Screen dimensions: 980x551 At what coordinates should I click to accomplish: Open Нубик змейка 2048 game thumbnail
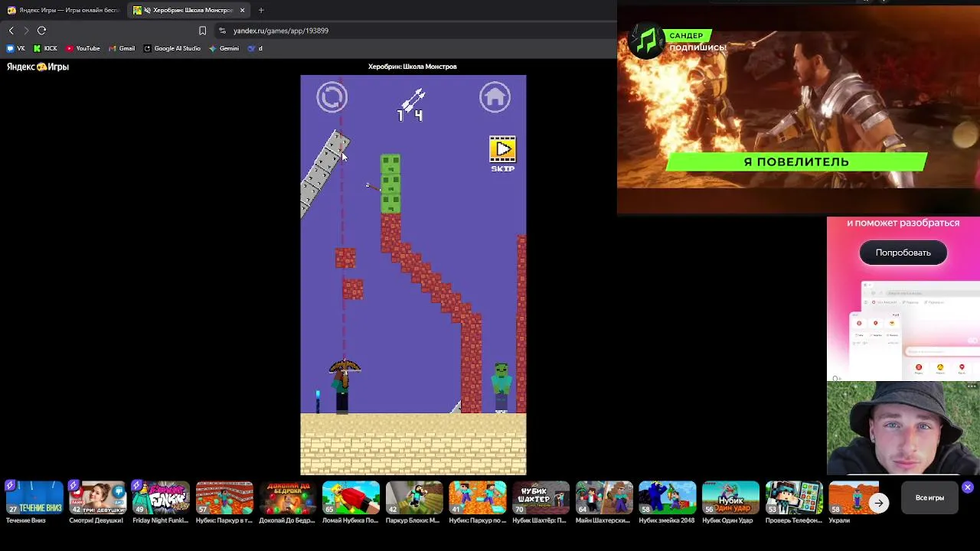click(x=668, y=498)
